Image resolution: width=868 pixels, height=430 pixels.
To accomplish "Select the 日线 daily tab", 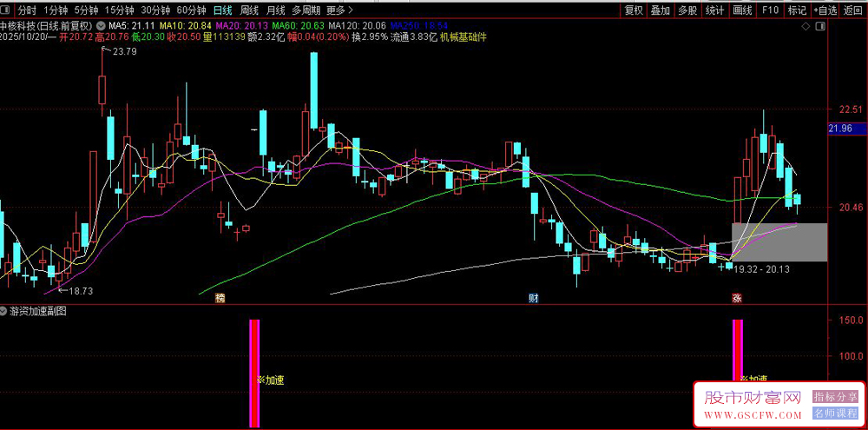I will click(x=222, y=10).
